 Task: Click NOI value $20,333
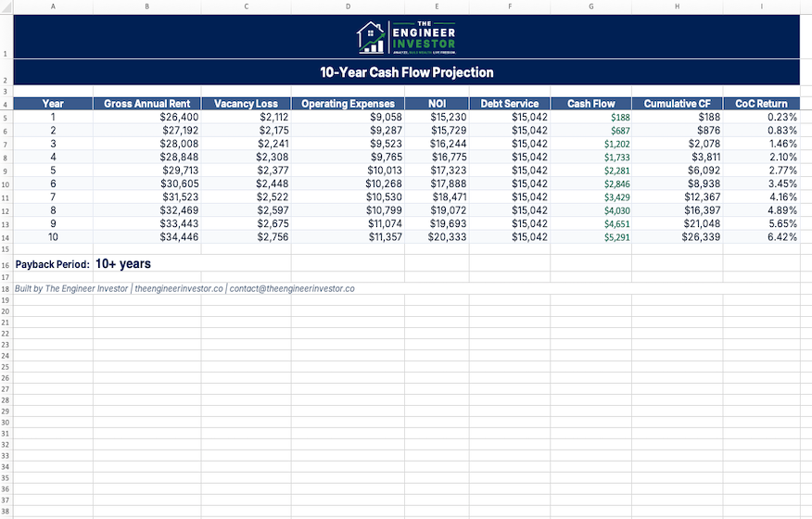448,237
